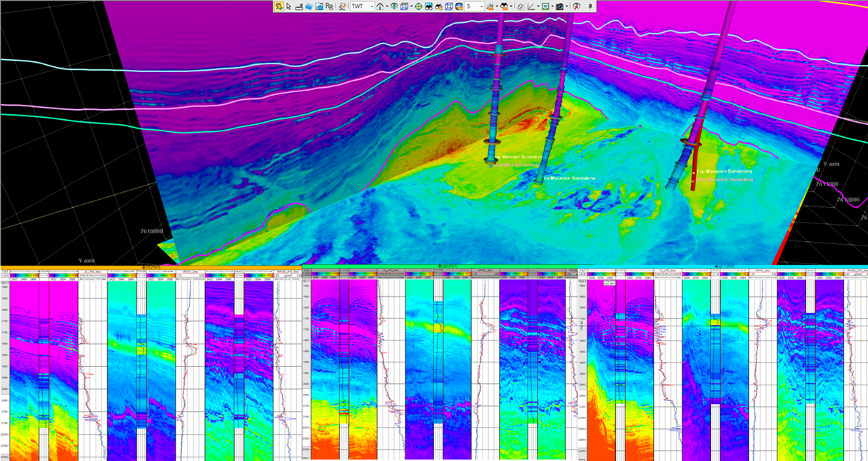Image resolution: width=868 pixels, height=461 pixels.
Task: Click the pin icon at the toolbar end
Action: click(590, 7)
